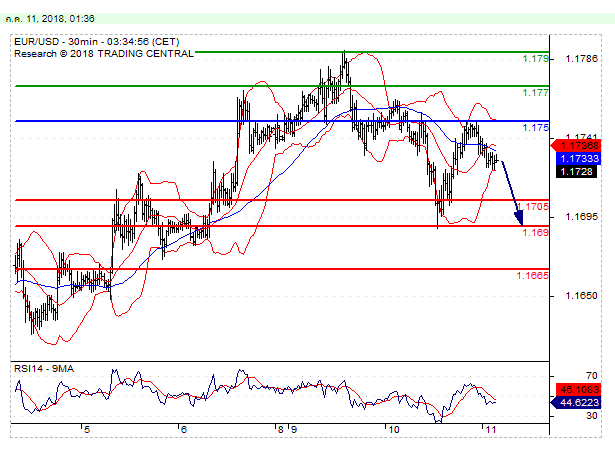Screen dimensions: 615x456
Task: Click the 1.1695 price axis value
Action: point(581,217)
